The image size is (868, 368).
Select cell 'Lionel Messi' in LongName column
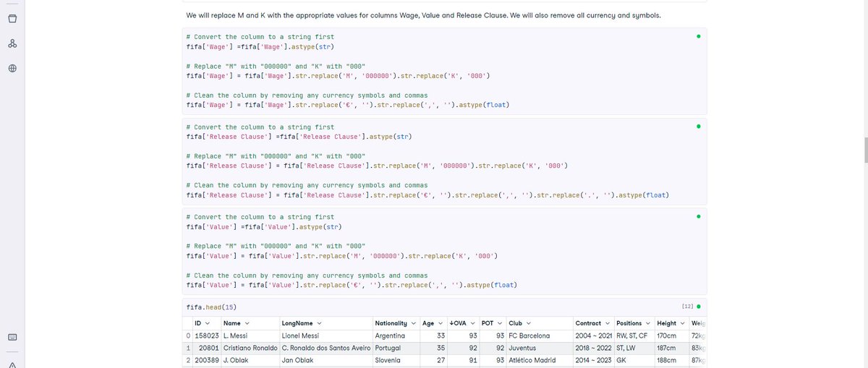326,336
